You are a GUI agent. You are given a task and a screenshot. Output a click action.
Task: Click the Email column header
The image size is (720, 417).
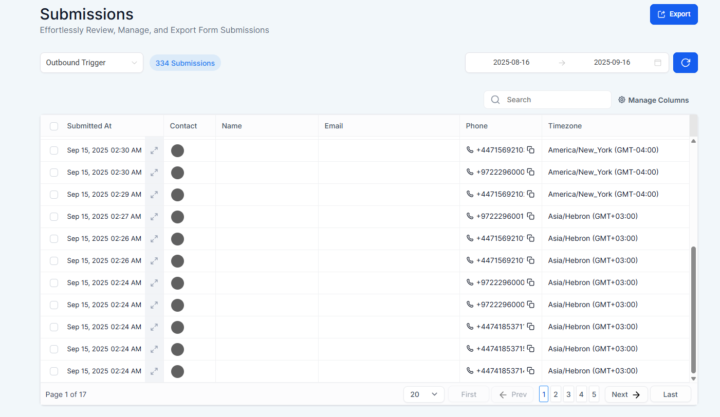click(333, 126)
